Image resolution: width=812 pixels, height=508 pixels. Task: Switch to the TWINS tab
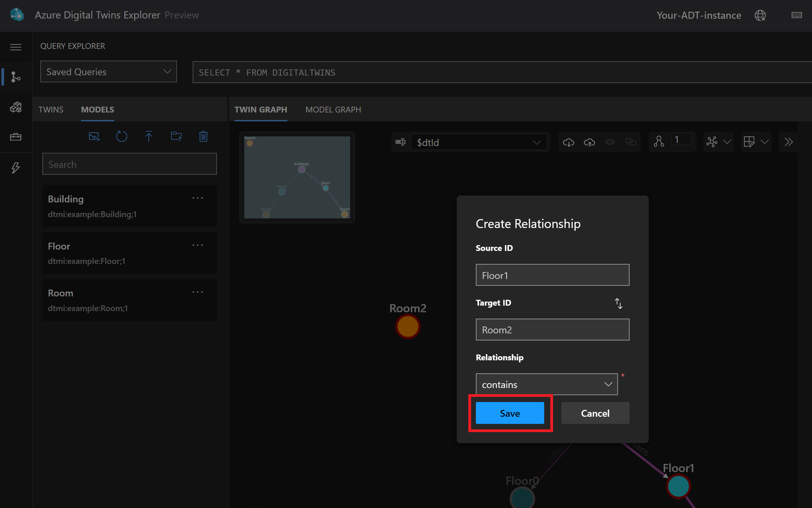pos(51,110)
